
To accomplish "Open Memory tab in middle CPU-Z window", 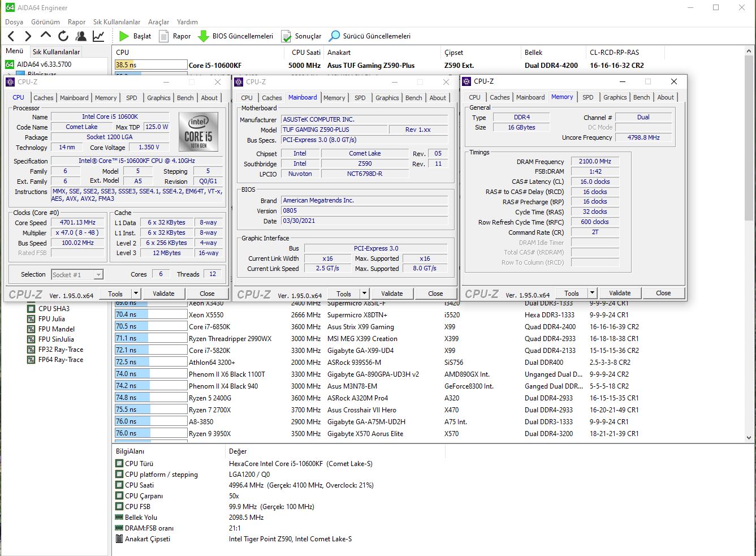I will click(334, 98).
